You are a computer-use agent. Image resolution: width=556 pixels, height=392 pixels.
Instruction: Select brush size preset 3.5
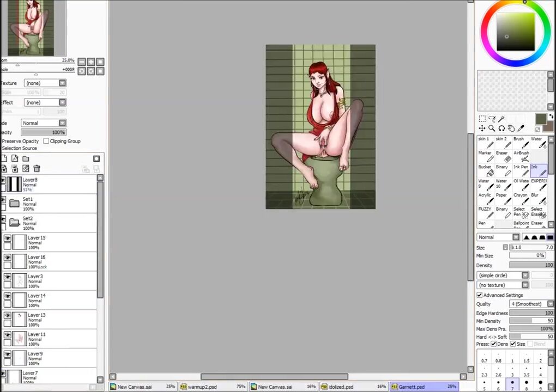coord(526,375)
